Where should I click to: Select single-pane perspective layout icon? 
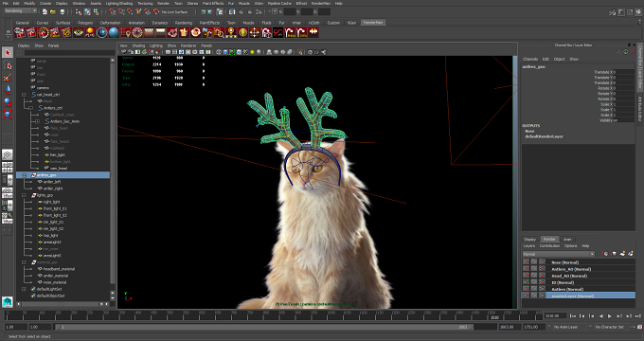point(7,155)
